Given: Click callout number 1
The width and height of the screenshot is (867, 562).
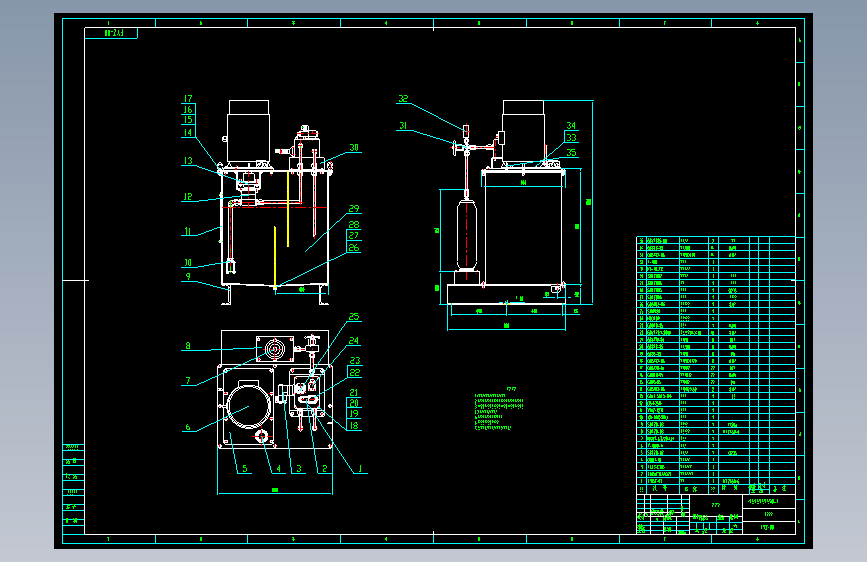Looking at the screenshot, I should coord(360,469).
